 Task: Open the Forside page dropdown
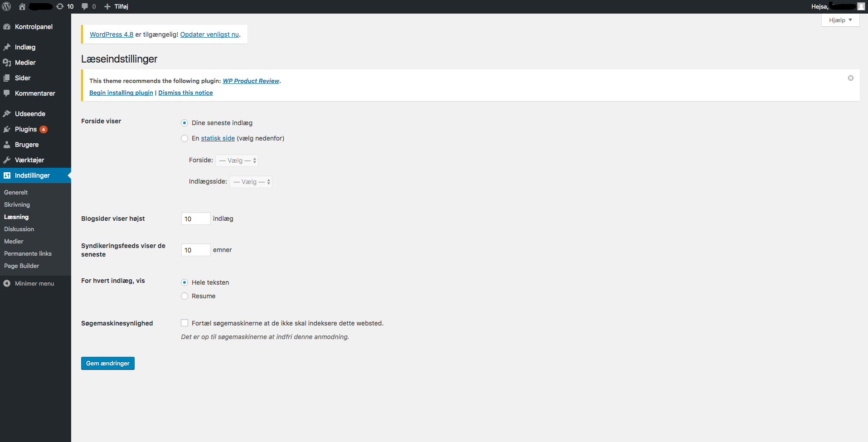237,160
